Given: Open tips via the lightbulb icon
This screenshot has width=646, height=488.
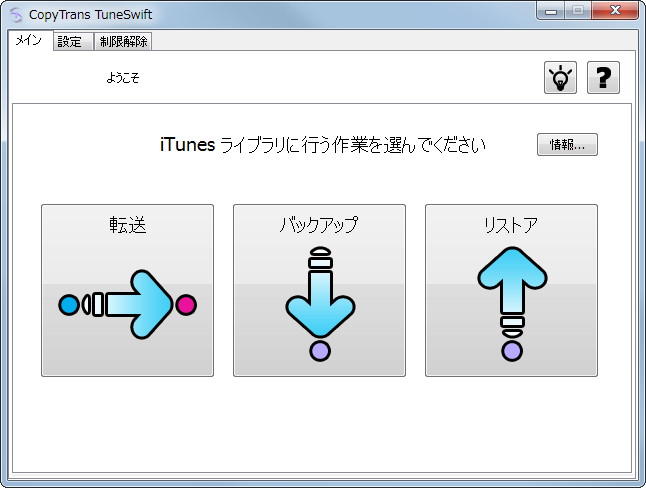Looking at the screenshot, I should click(x=560, y=77).
